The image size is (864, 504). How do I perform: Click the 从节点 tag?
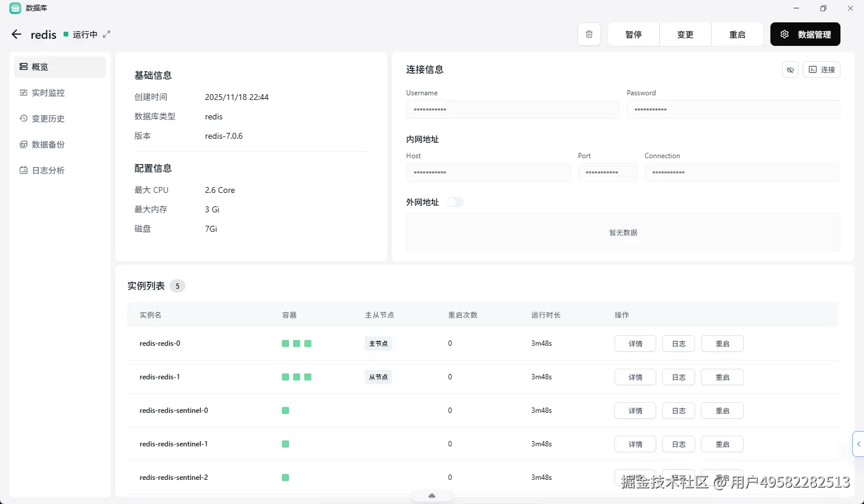378,377
